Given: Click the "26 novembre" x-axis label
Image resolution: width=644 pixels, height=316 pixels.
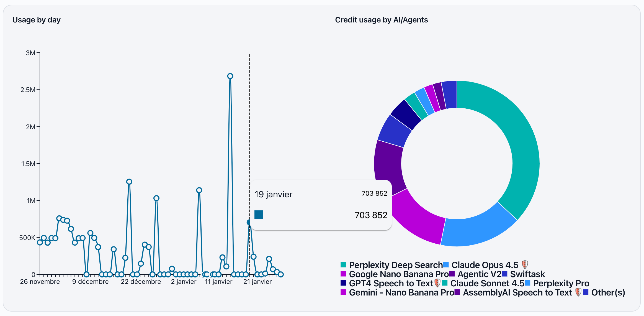Looking at the screenshot, I should [x=40, y=282].
